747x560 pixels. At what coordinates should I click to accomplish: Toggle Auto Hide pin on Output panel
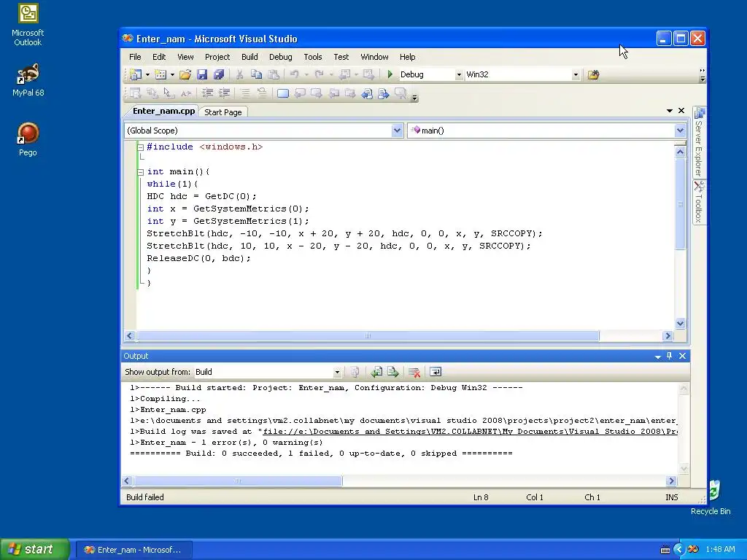[670, 356]
